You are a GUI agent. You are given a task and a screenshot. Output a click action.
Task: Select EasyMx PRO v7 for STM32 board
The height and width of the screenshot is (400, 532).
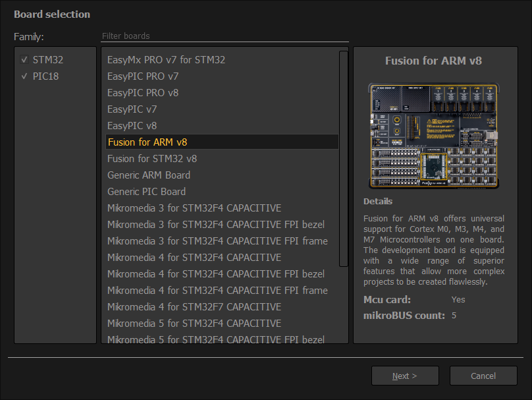coord(223,60)
